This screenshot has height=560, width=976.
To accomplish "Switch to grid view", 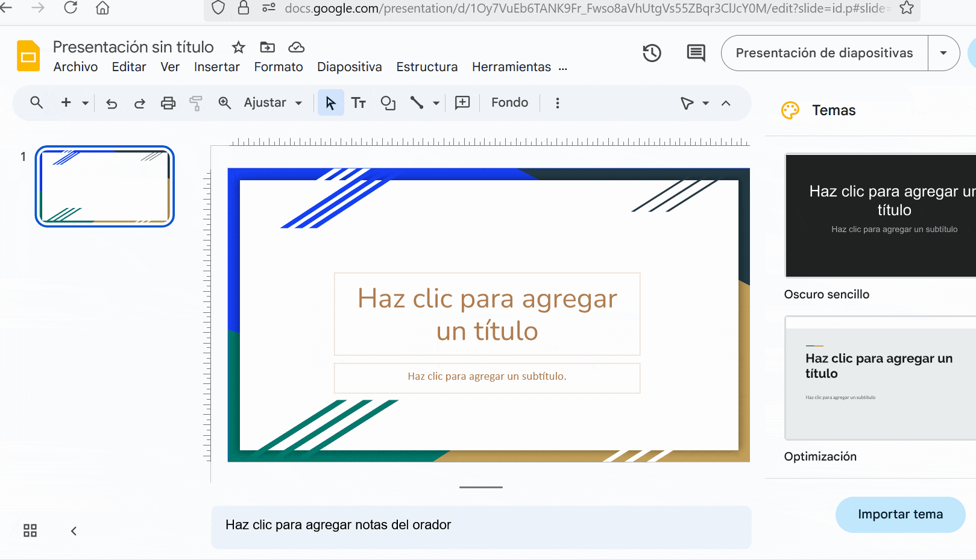I will tap(30, 530).
